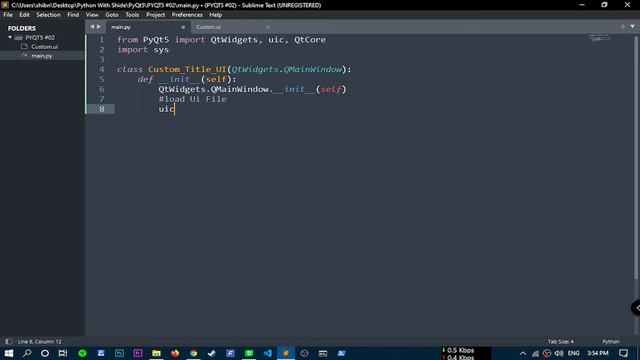Click line number 1 in gutter

[102, 40]
